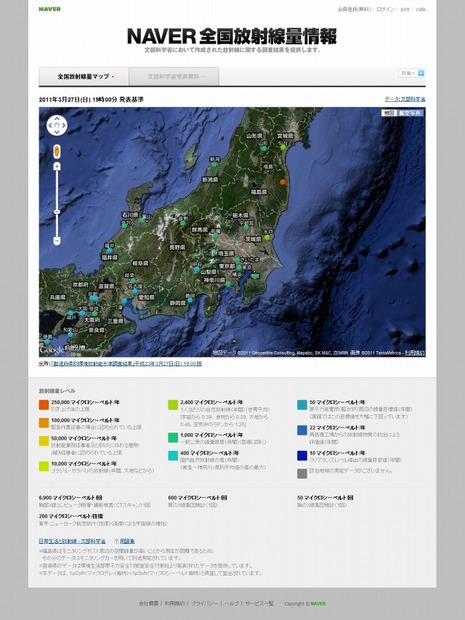465x620 pixels.
Task: Switch map to 航空写真 satellite view
Action: coord(410,113)
